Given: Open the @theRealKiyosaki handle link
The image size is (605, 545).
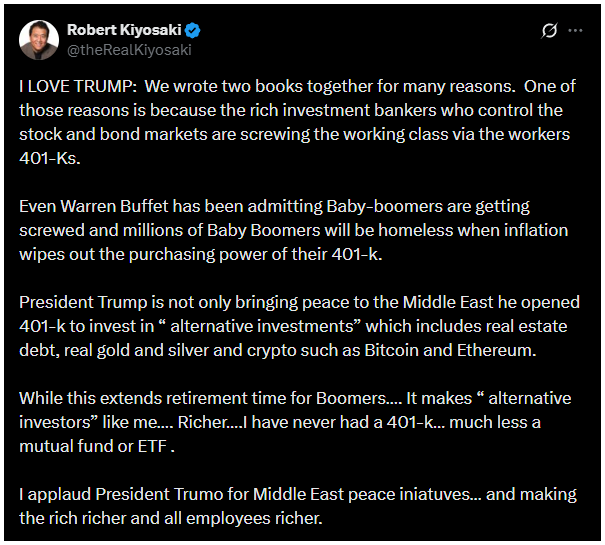Looking at the screenshot, I should tap(128, 49).
